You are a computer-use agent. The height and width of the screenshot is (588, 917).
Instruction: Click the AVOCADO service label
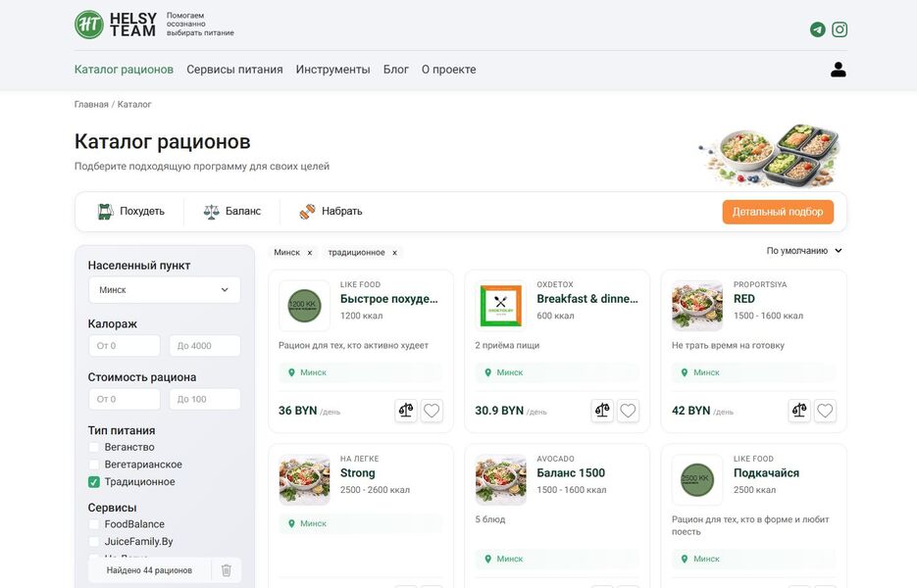click(x=555, y=459)
